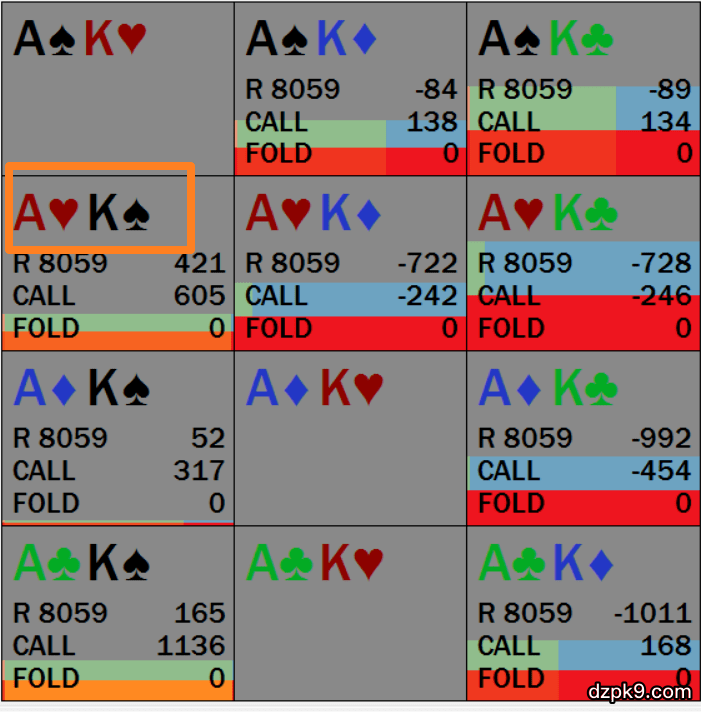Image resolution: width=701 pixels, height=713 pixels.
Task: Click the orange FOLD bar in A♣K♠
Action: click(118, 690)
